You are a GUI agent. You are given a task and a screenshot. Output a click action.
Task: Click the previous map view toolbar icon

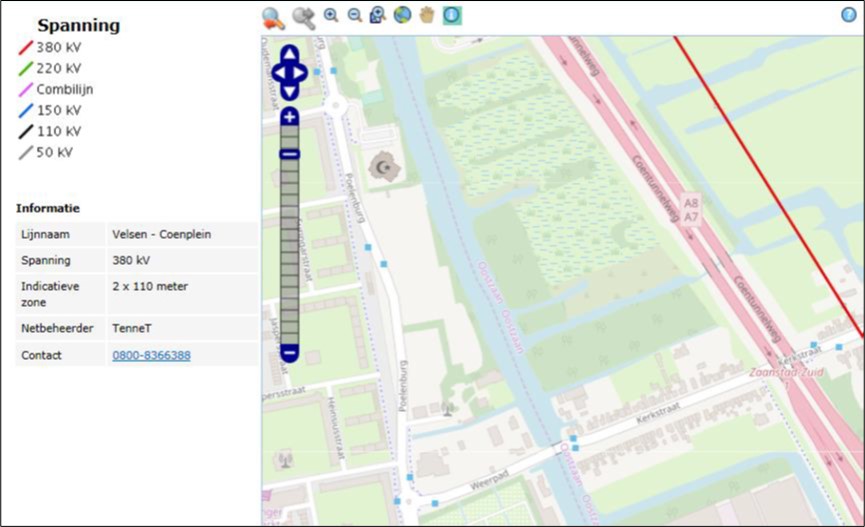[x=273, y=16]
